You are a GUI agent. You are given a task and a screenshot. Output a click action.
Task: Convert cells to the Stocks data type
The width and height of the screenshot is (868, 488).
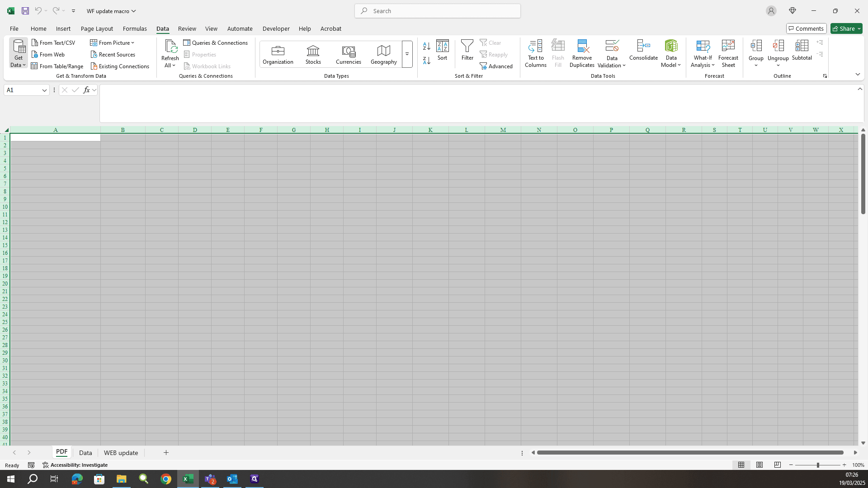313,55
